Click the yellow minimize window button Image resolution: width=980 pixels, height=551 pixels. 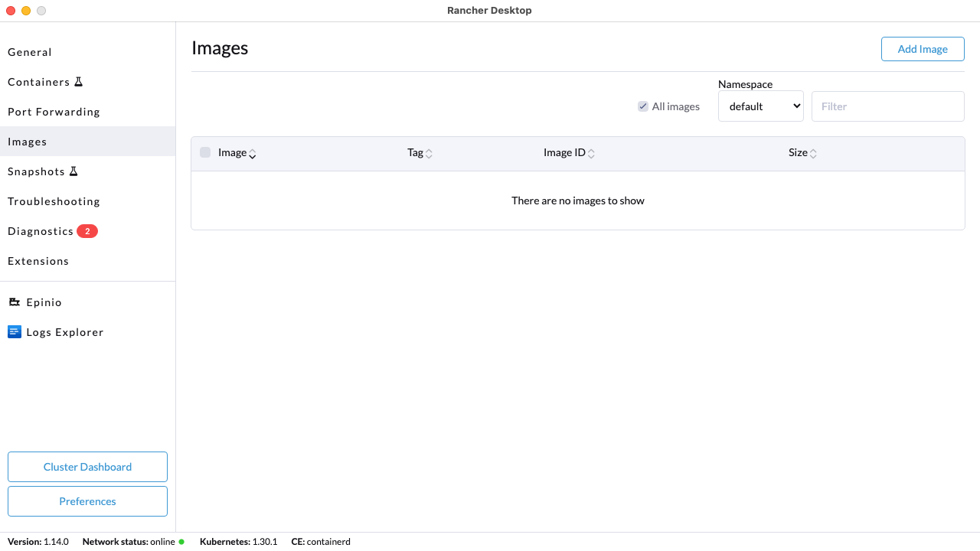26,11
